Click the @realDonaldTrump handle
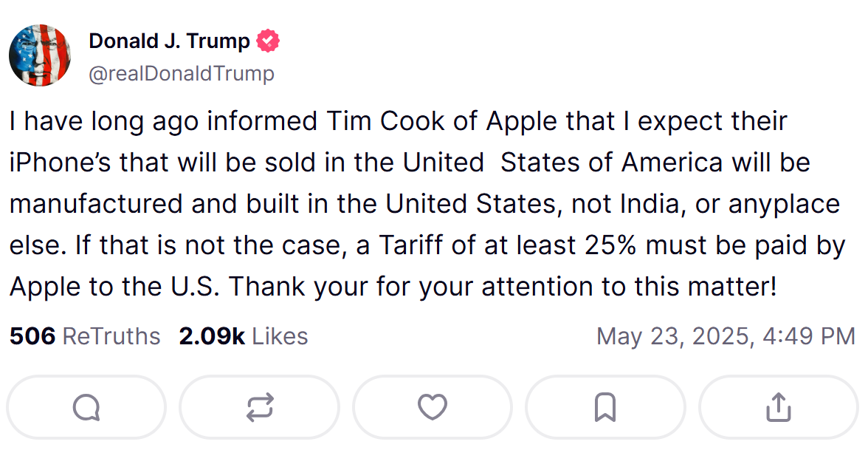This screenshot has height=450, width=868. point(182,74)
